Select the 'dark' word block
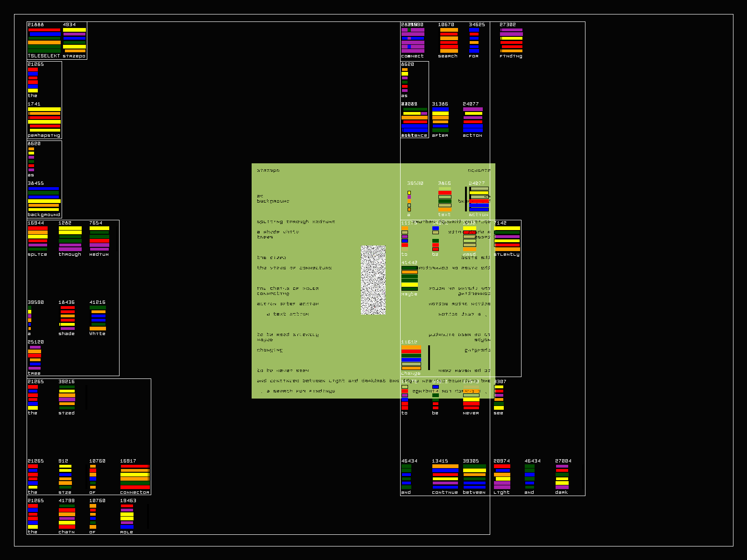Screen dimensions: 747x560 click(562, 476)
